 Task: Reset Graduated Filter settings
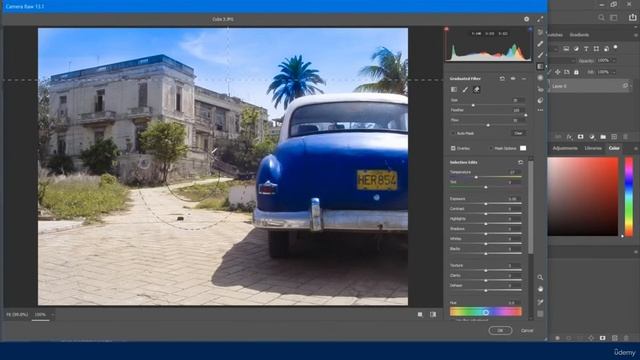(x=502, y=78)
